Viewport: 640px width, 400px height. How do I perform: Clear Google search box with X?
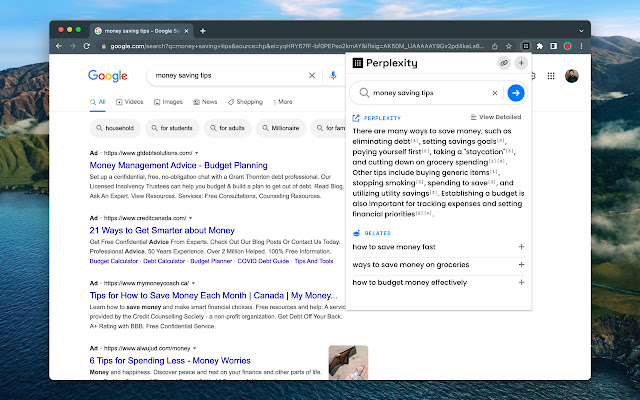point(312,76)
